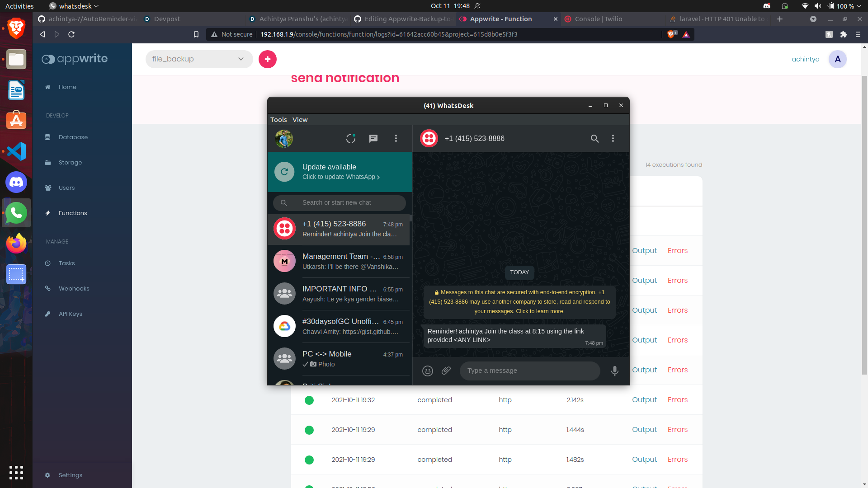This screenshot has width=868, height=488.
Task: Open Output link for 19:32 execution
Action: 644,400
